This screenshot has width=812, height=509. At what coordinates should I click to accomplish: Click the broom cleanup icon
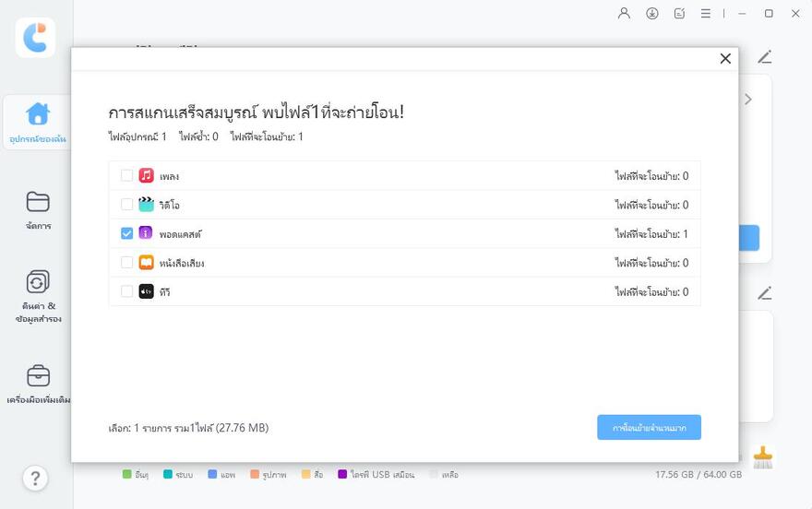tap(762, 457)
